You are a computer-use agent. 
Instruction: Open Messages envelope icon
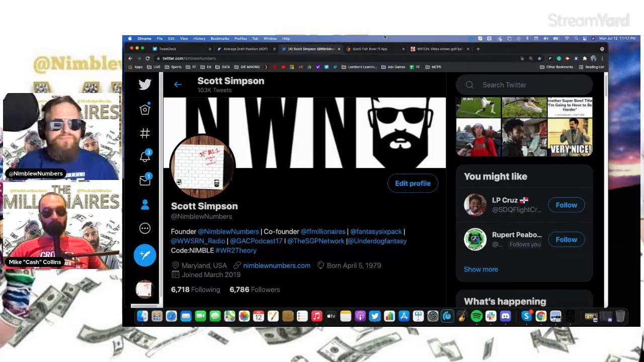point(145,180)
